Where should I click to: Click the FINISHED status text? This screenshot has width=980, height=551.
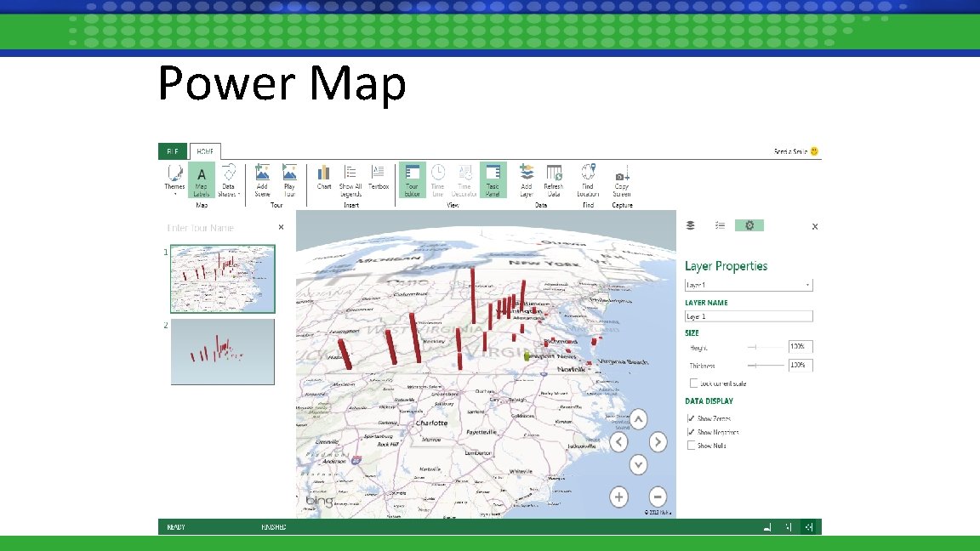(x=274, y=527)
